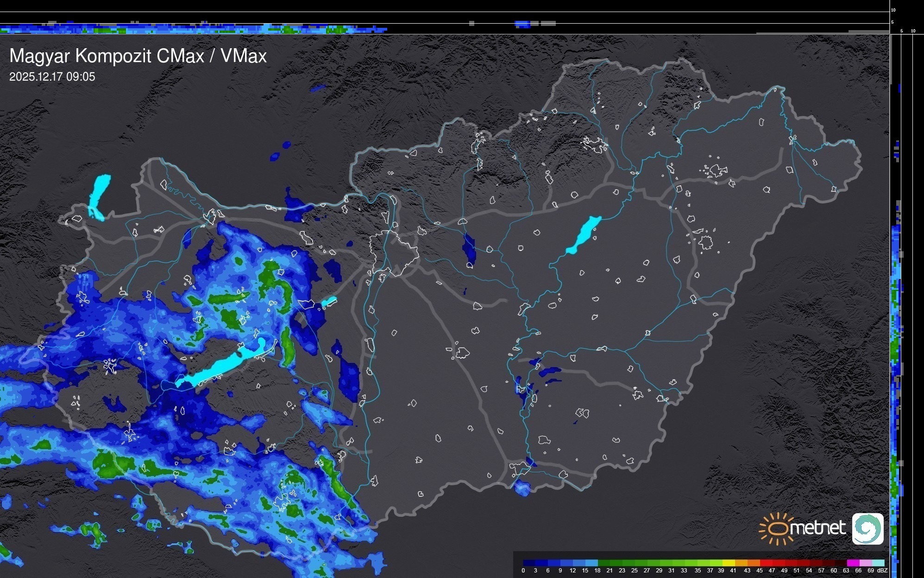Click the green spiral radar app icon
The image size is (924, 578).
point(867,528)
